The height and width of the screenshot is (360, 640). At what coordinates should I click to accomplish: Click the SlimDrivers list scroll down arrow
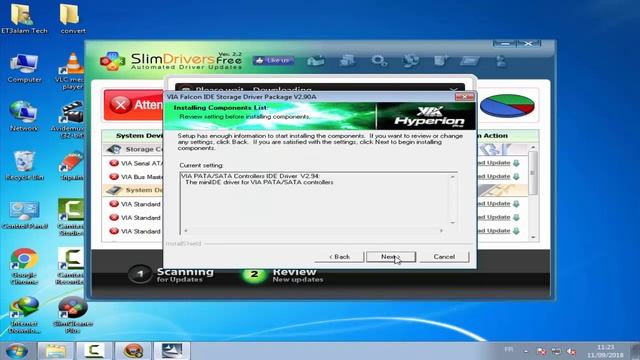coord(533,237)
